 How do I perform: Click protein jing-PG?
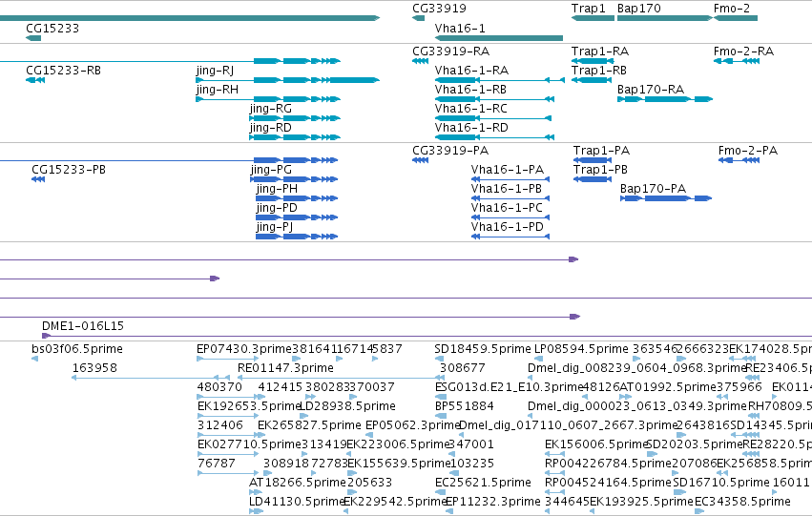click(294, 179)
